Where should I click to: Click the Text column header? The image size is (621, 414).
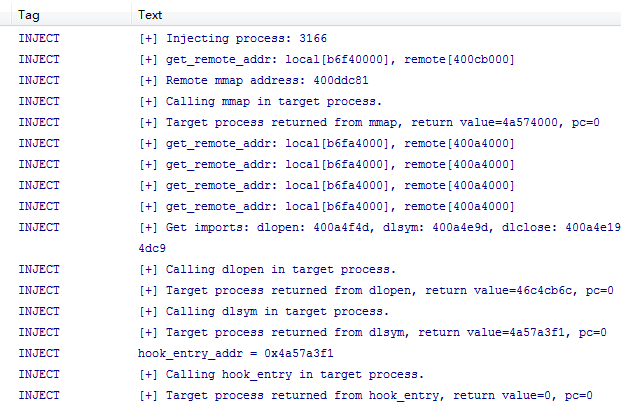(150, 15)
